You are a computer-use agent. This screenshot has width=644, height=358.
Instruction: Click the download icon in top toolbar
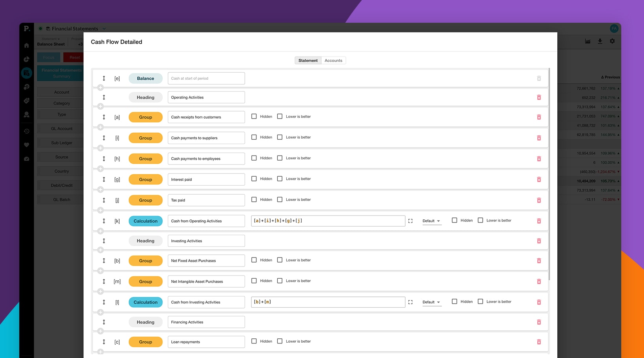point(600,41)
